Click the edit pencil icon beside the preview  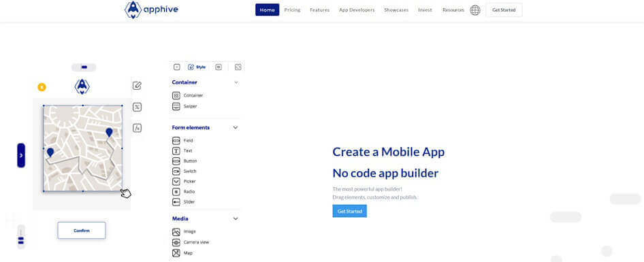pyautogui.click(x=138, y=86)
